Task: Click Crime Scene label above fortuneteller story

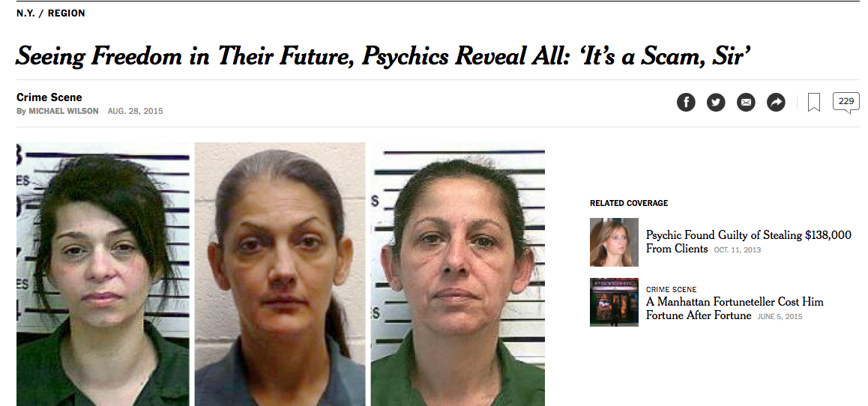Action: click(x=671, y=289)
